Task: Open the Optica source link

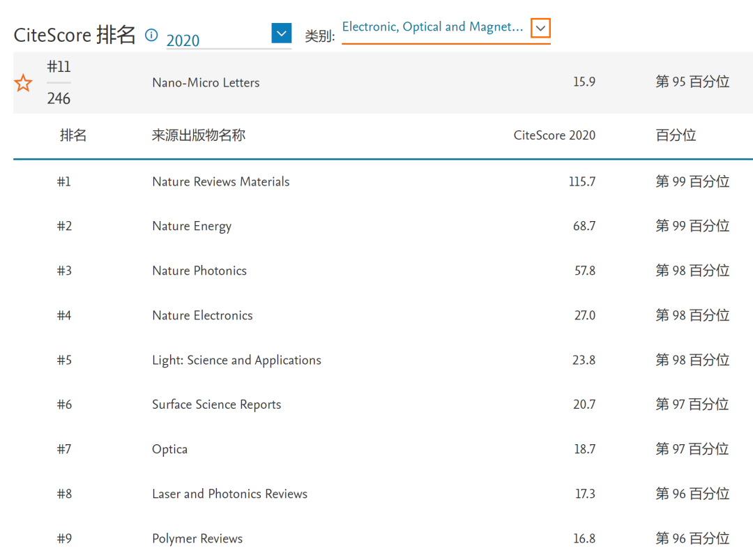Action: click(169, 450)
